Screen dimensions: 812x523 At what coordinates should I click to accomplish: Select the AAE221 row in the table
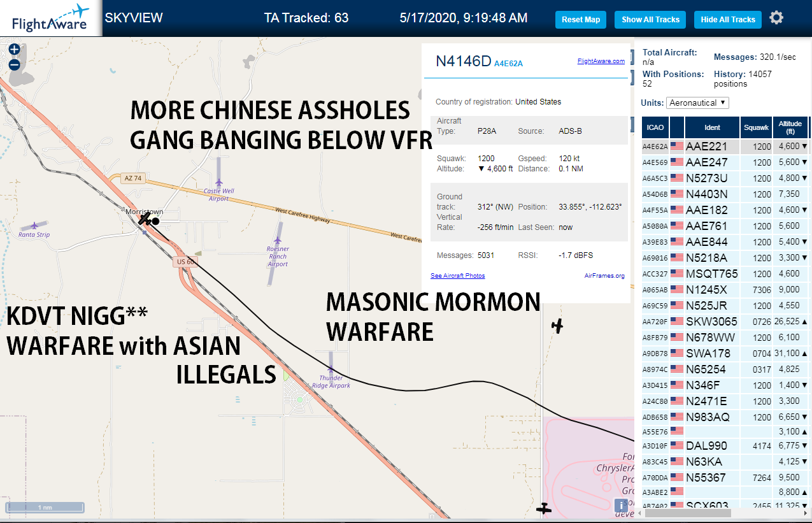click(x=726, y=147)
